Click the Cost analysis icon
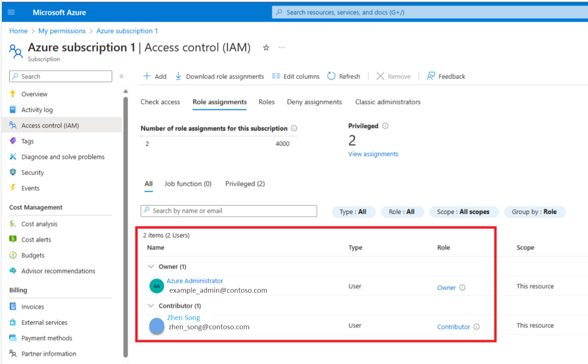Viewport: 588px width, 364px height. pos(13,224)
